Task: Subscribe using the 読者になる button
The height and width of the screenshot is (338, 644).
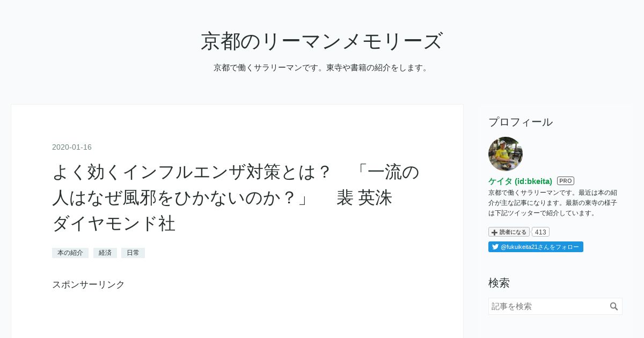Action: (509, 232)
